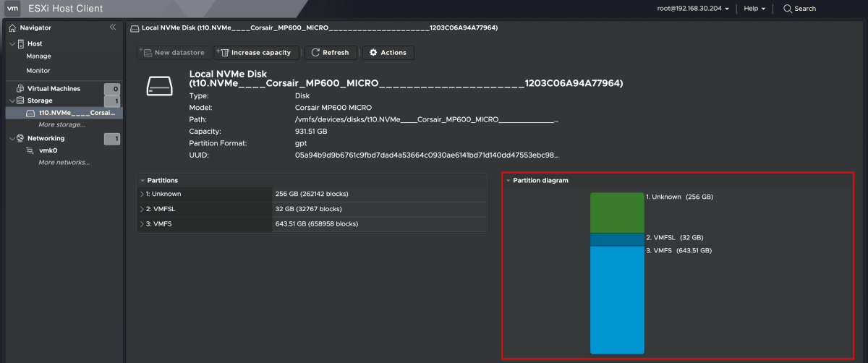
Task: Collapse the Navigator panel with double-chevron icon
Action: click(113, 27)
